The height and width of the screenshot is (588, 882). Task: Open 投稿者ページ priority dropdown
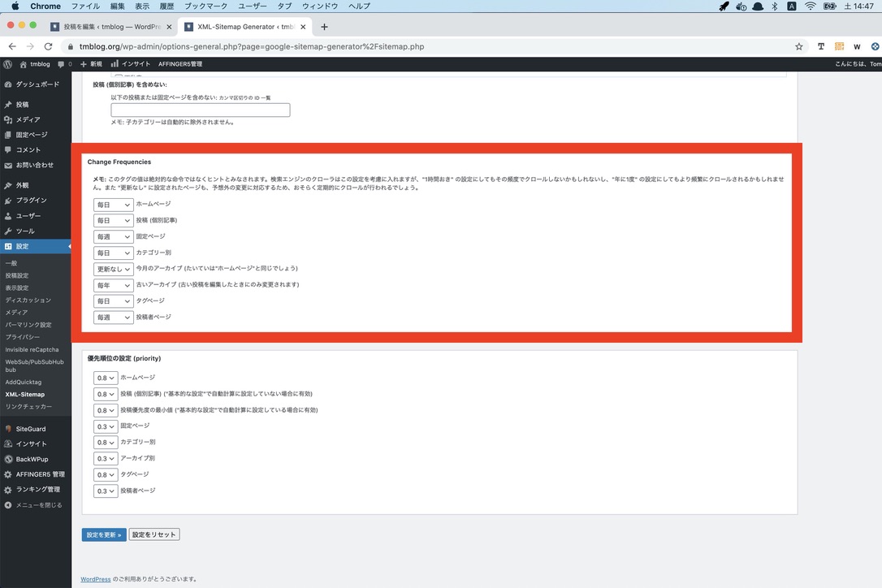point(106,491)
